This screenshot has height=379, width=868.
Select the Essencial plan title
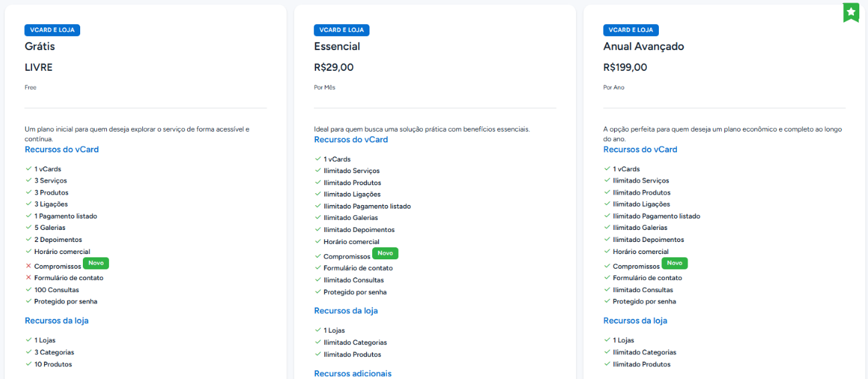coord(337,47)
